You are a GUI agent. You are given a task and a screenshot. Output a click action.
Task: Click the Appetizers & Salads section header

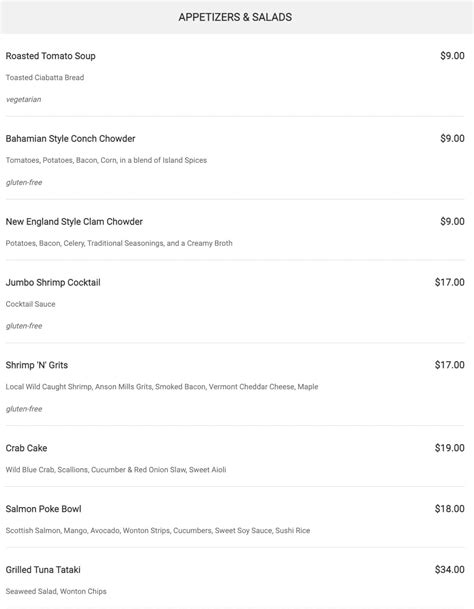coord(235,17)
